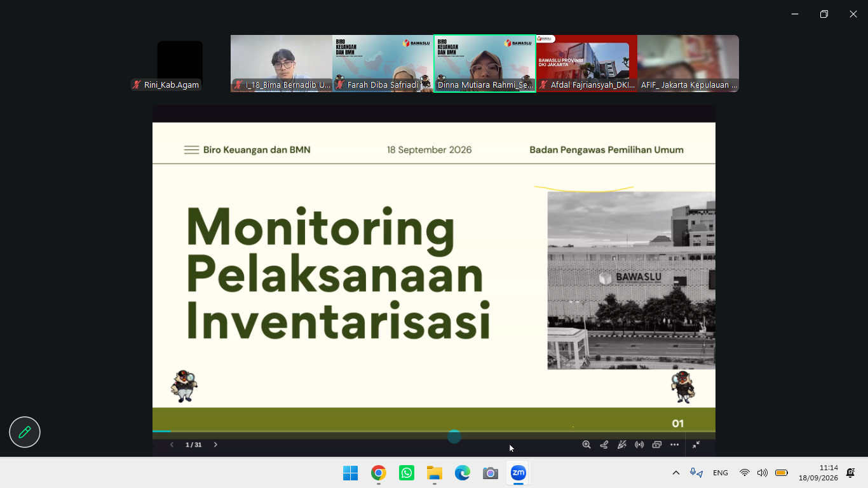Click the confetti effects icon in slide toolbar
868x488 pixels.
[x=622, y=445]
